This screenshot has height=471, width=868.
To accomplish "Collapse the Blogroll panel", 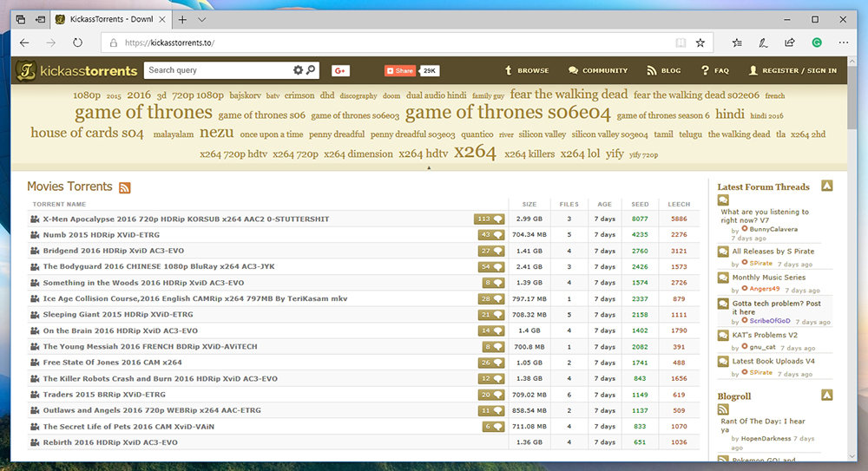I will click(827, 396).
